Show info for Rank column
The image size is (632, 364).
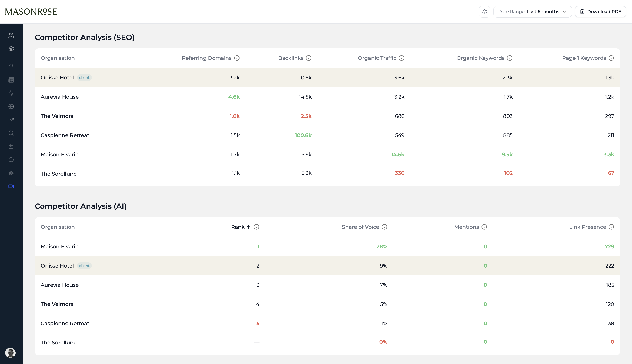pos(256,227)
